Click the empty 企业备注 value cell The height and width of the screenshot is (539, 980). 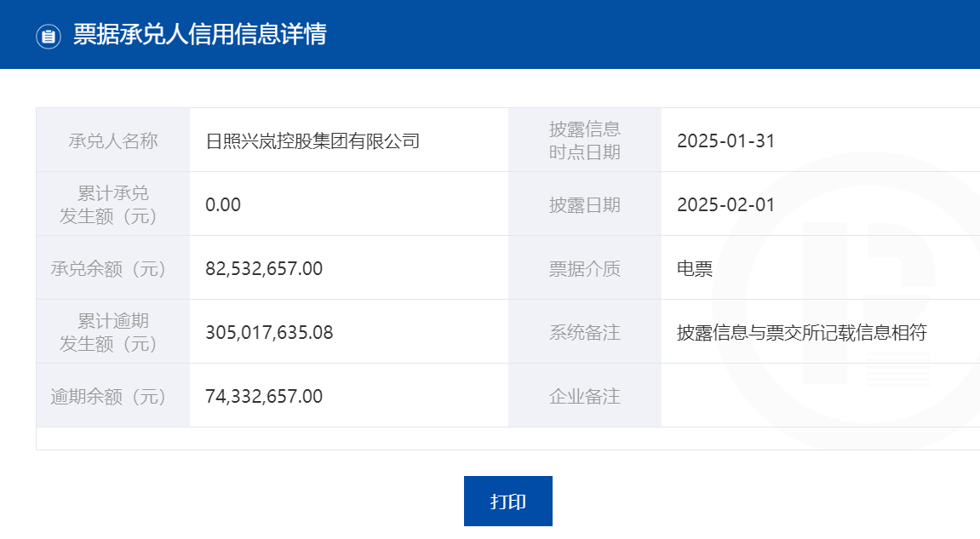pos(817,396)
